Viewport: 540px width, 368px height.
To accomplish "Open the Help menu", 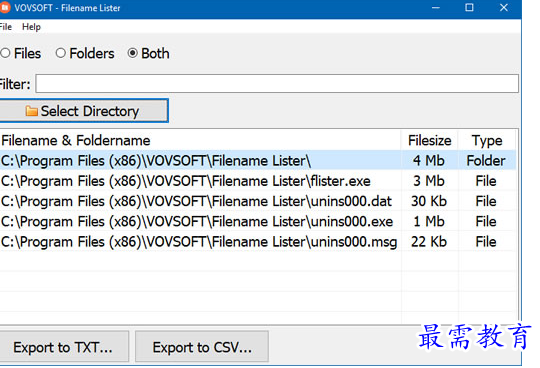I will point(31,27).
